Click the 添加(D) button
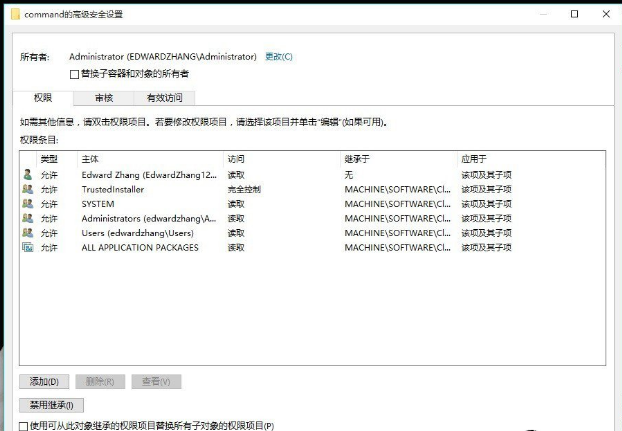622x431 pixels. point(44,381)
